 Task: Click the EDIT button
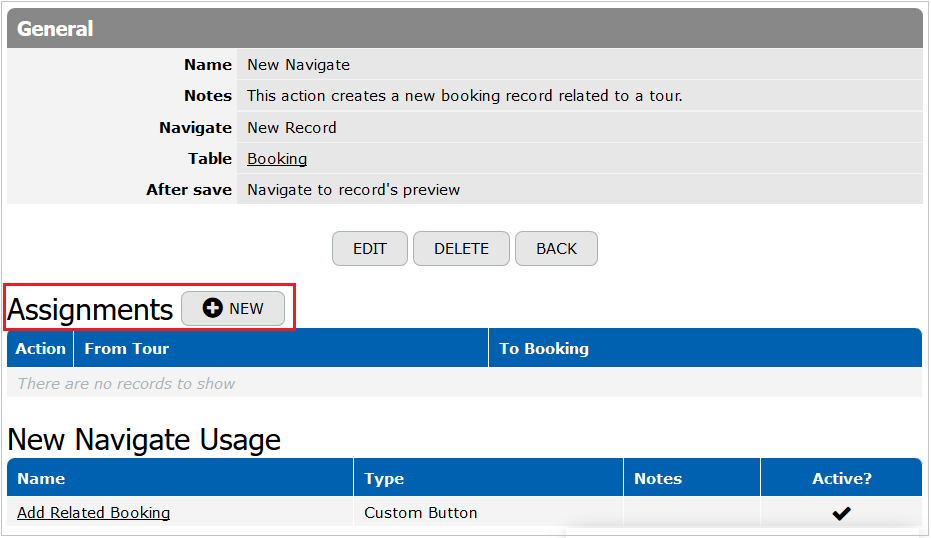pyautogui.click(x=369, y=248)
